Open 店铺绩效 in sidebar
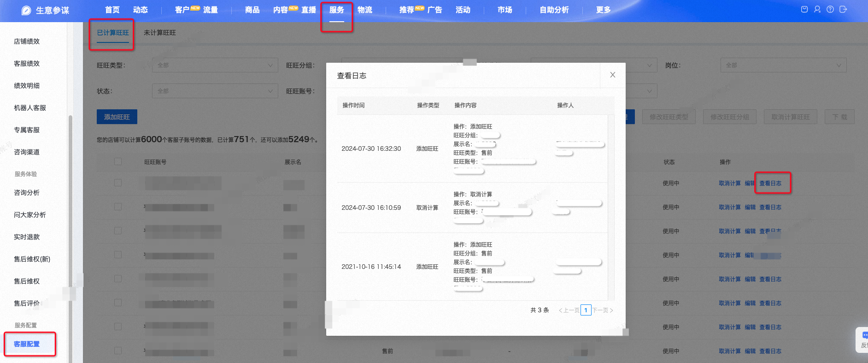The height and width of the screenshot is (363, 868). pos(27,41)
